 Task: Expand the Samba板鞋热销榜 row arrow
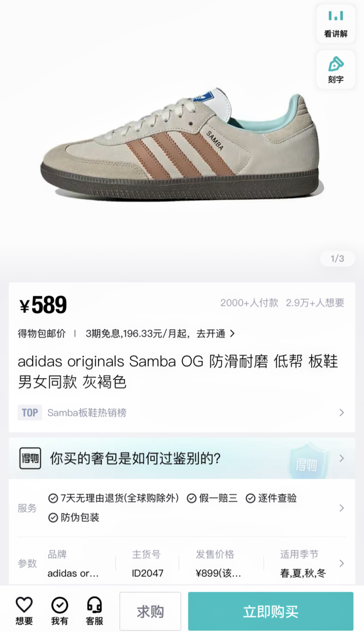click(342, 412)
